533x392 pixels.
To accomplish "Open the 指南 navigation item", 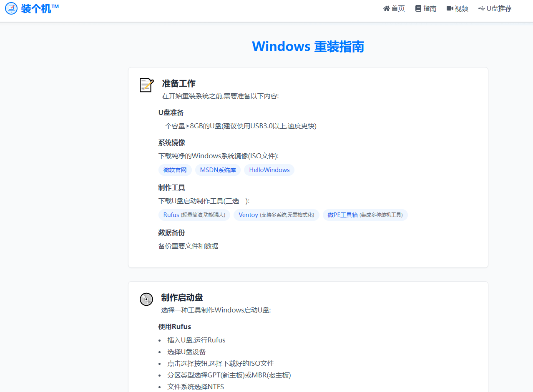I will pos(429,8).
